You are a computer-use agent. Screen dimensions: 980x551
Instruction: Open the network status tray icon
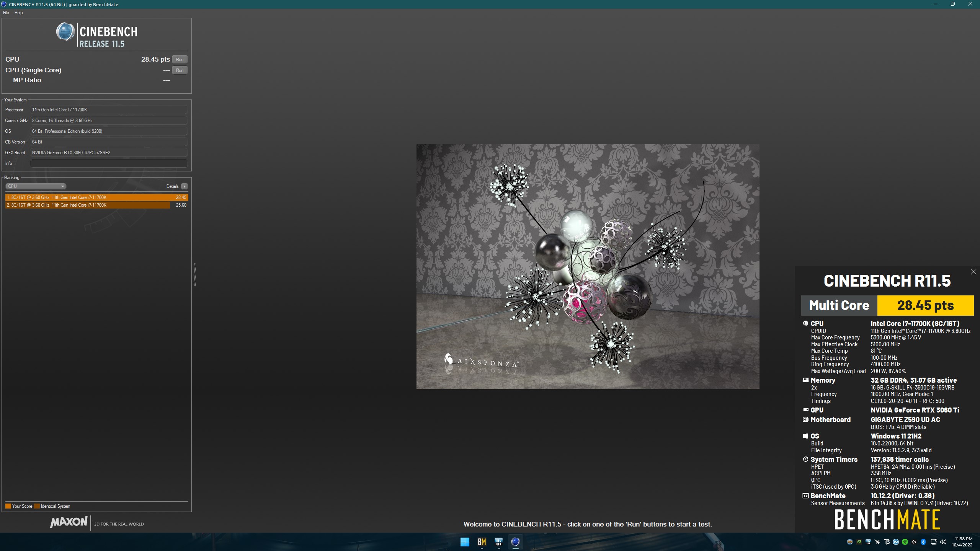pos(934,542)
